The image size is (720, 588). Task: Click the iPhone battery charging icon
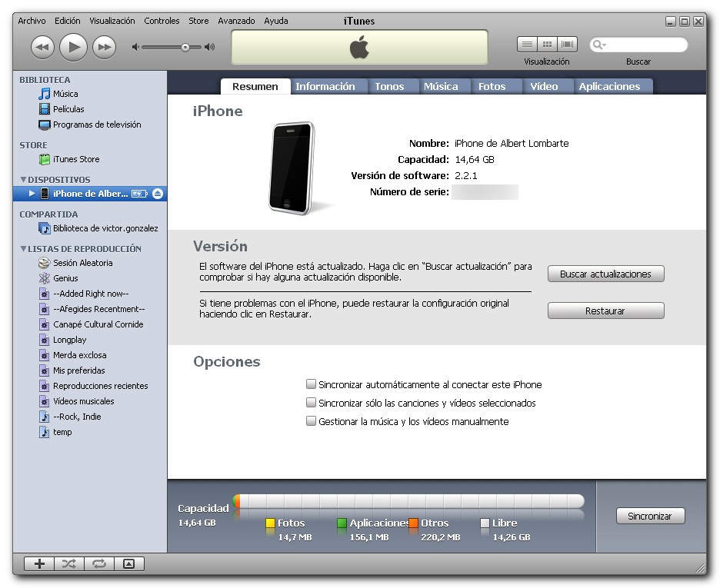pyautogui.click(x=139, y=194)
